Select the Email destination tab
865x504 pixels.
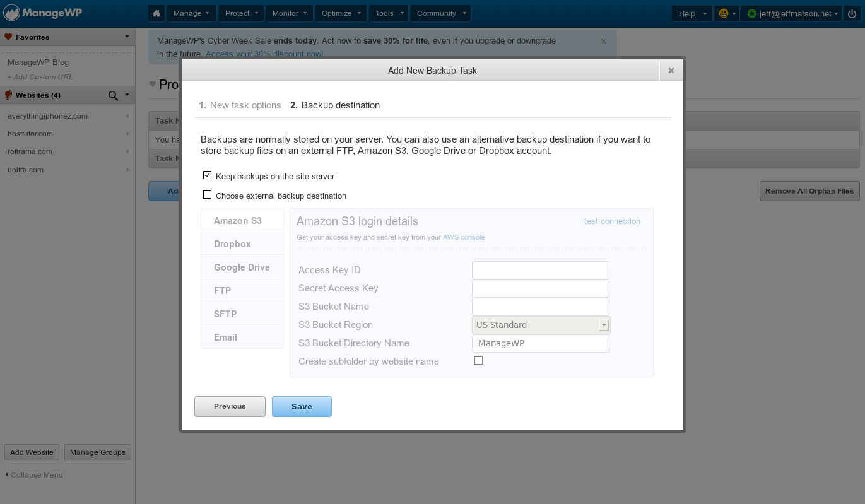pos(242,337)
